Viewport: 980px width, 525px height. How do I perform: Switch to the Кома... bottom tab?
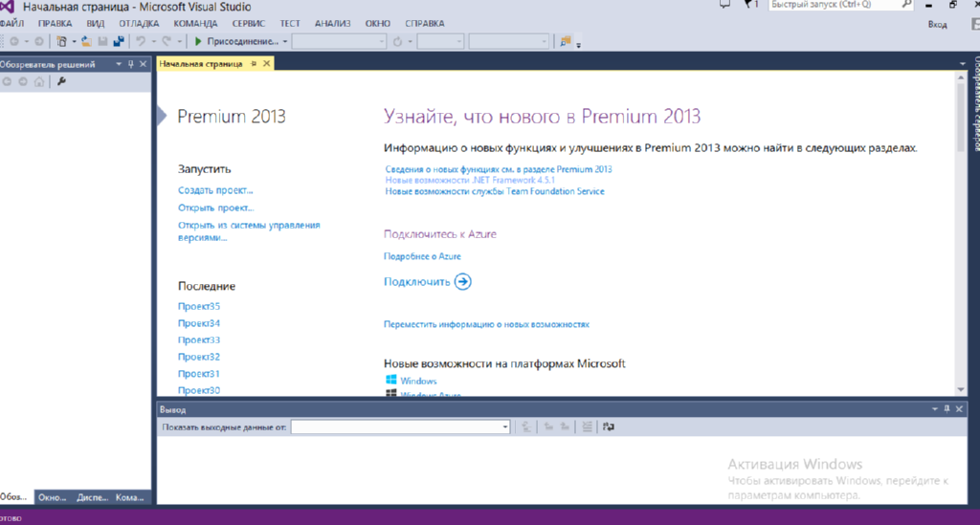[x=129, y=497]
